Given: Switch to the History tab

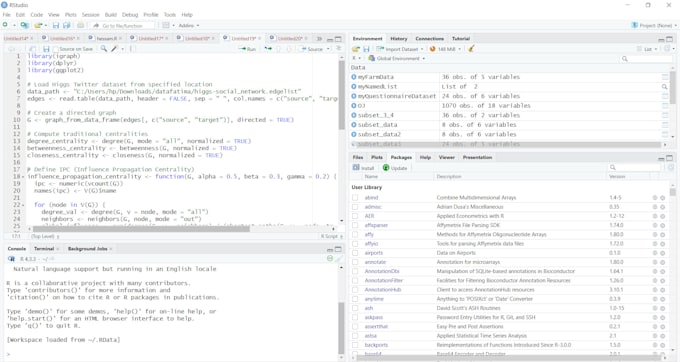Looking at the screenshot, I should tap(399, 39).
